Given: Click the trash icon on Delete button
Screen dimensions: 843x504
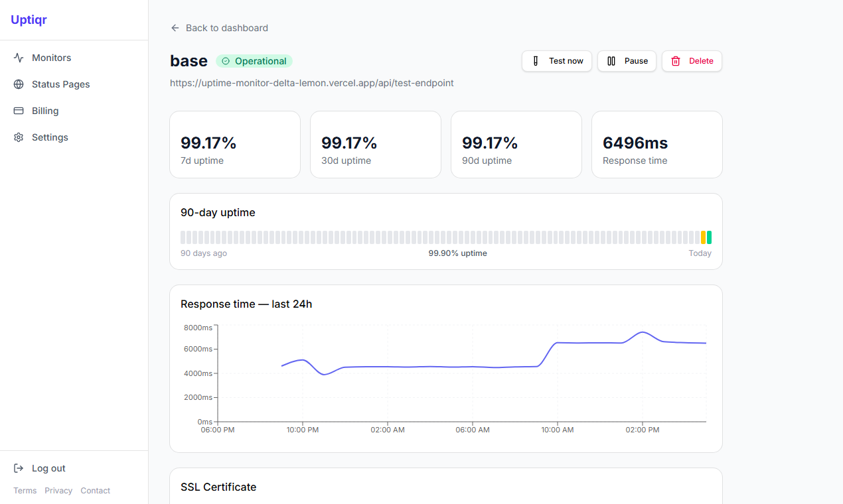Looking at the screenshot, I should (676, 61).
